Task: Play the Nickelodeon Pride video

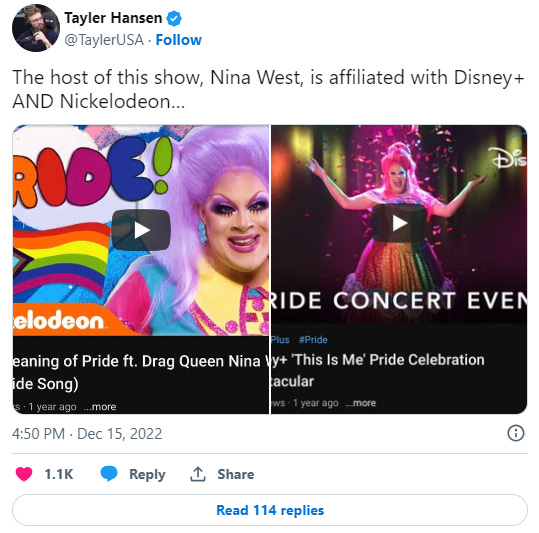Action: [141, 230]
